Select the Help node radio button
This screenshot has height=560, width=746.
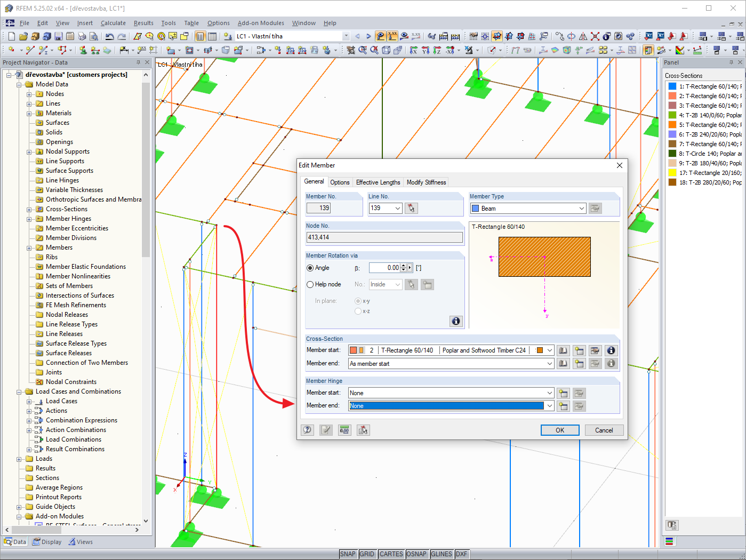click(310, 285)
